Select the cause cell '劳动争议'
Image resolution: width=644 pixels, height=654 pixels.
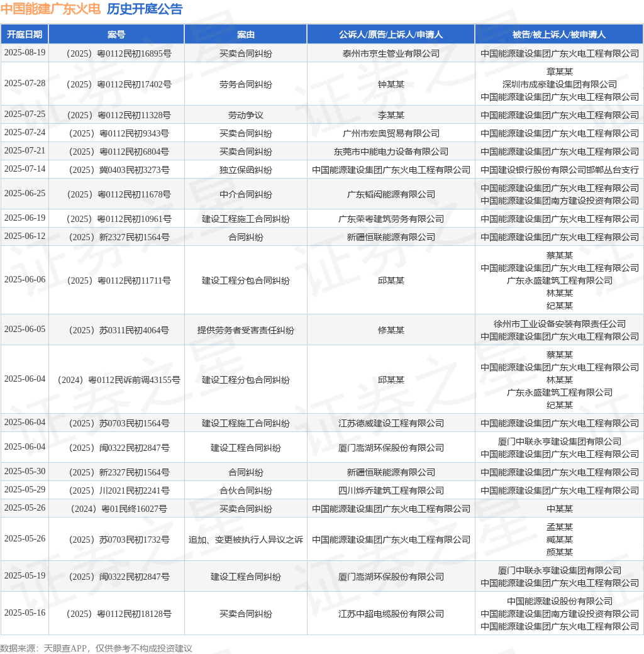click(x=246, y=115)
